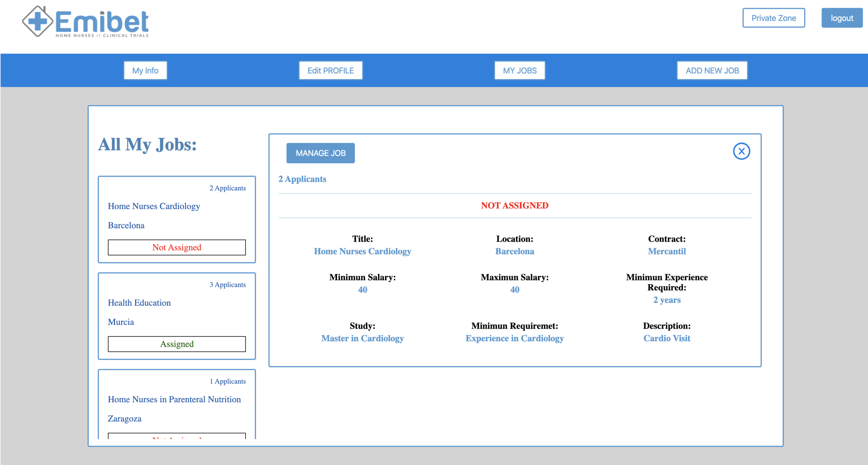Click the Emibet brand name text
868x465 pixels.
click(102, 22)
